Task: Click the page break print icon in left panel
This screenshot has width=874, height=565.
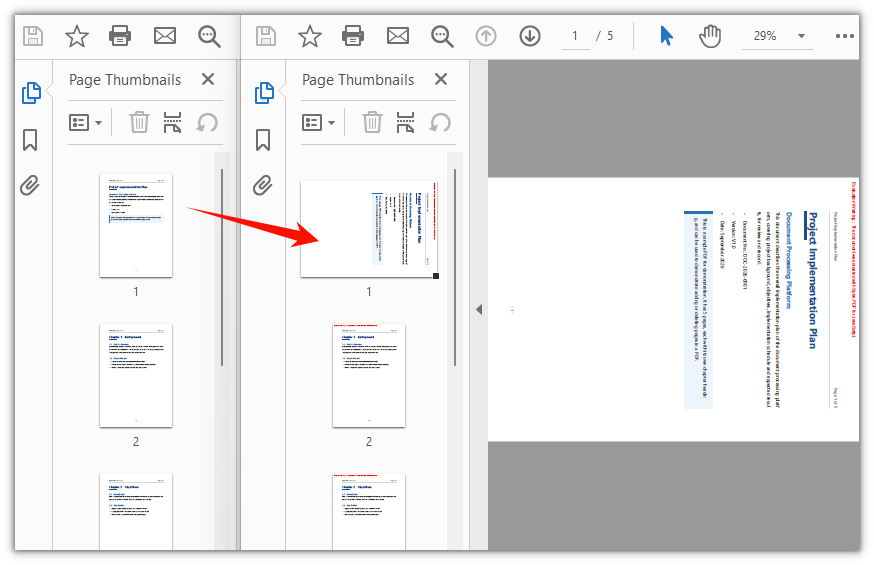Action: [x=173, y=123]
